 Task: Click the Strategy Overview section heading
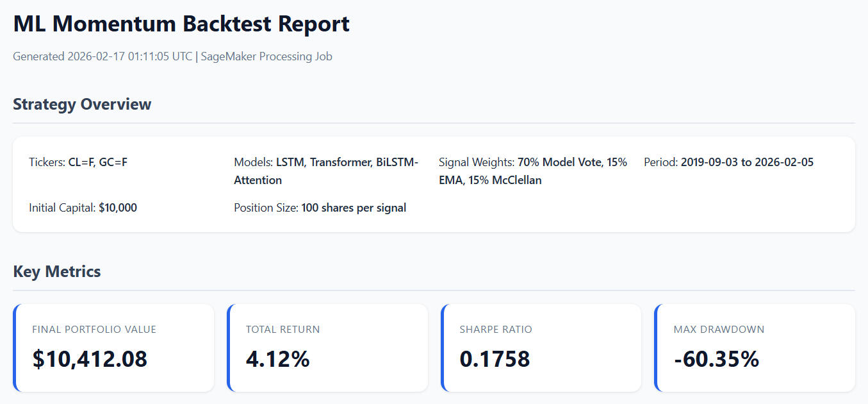82,105
